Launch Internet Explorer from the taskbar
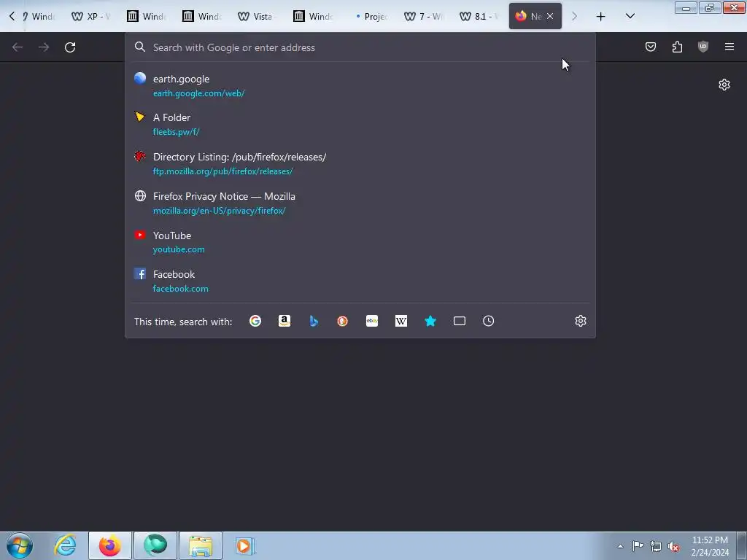Image resolution: width=747 pixels, height=560 pixels. coord(65,545)
